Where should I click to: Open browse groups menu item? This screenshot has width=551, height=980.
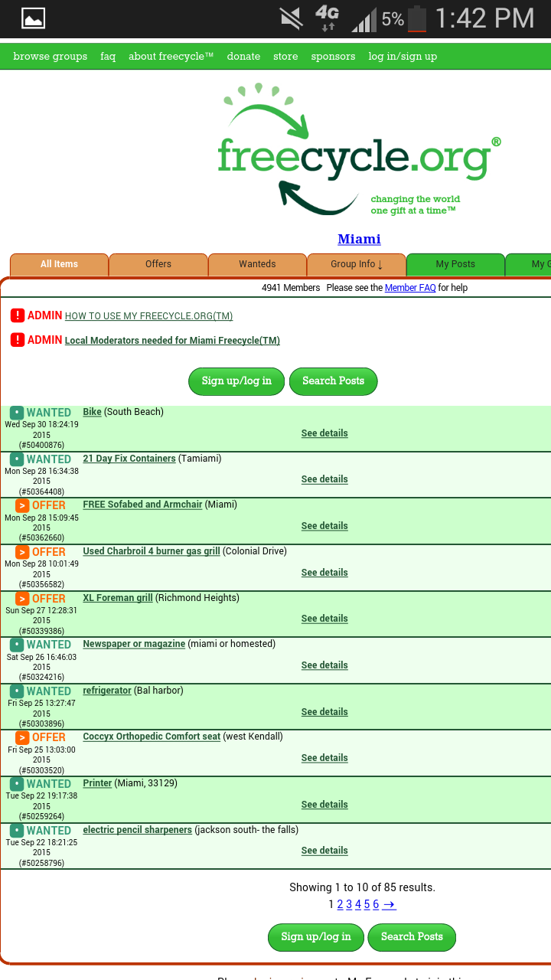click(51, 56)
